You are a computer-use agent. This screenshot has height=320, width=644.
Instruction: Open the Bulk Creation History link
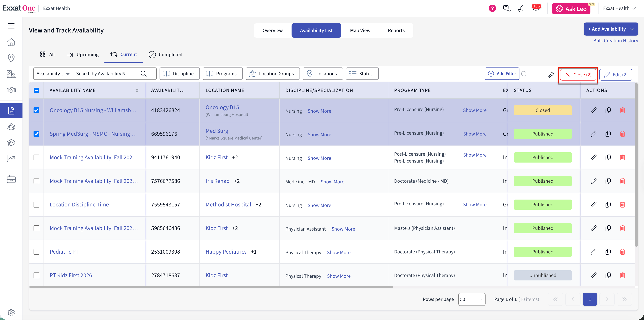pos(616,40)
